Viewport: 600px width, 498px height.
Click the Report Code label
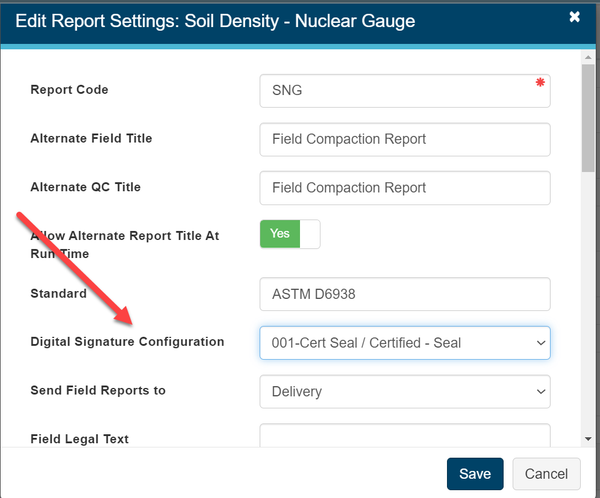point(69,90)
